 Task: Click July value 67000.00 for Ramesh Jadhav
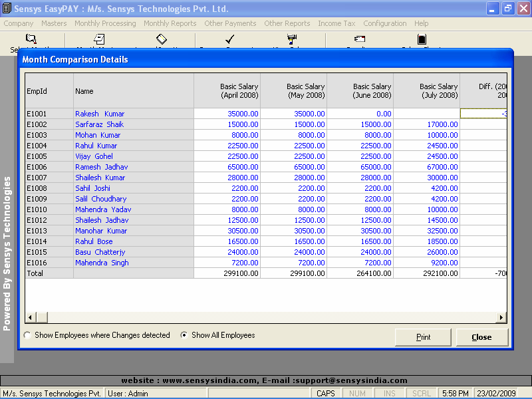coord(427,167)
